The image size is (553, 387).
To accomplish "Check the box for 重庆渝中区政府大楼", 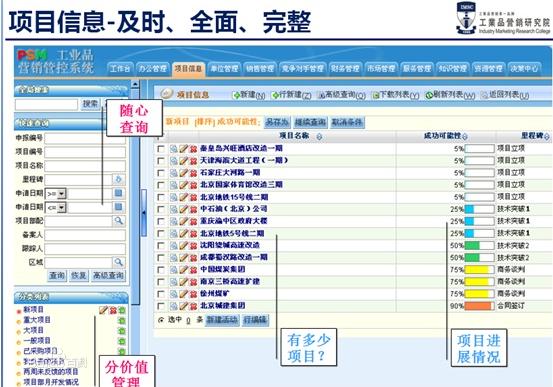I will [160, 221].
